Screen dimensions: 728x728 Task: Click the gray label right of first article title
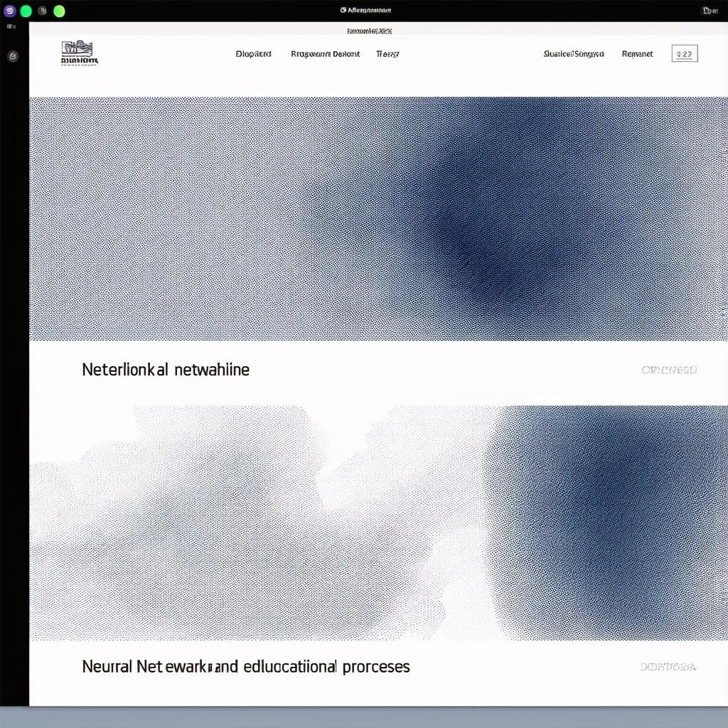(668, 370)
